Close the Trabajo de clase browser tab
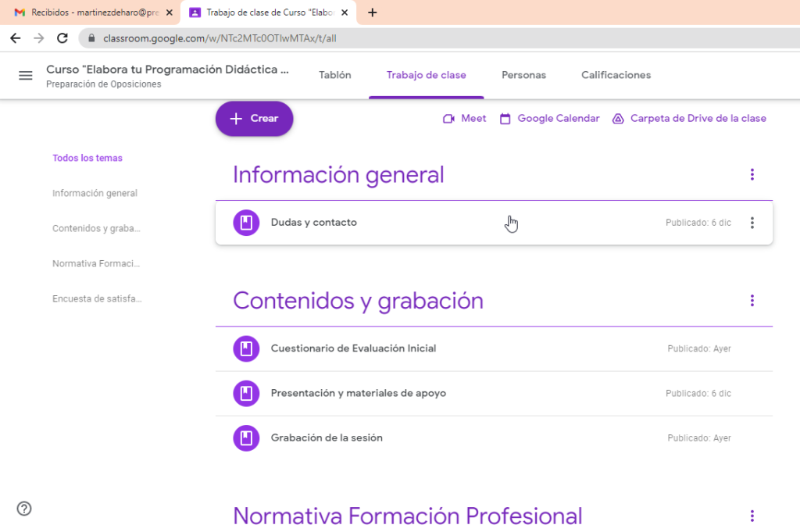 click(x=345, y=12)
